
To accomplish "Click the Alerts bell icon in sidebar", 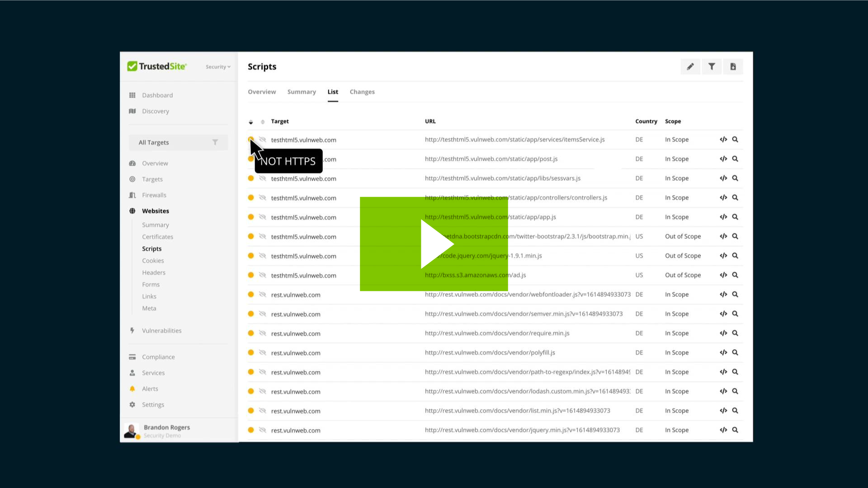I will (132, 389).
